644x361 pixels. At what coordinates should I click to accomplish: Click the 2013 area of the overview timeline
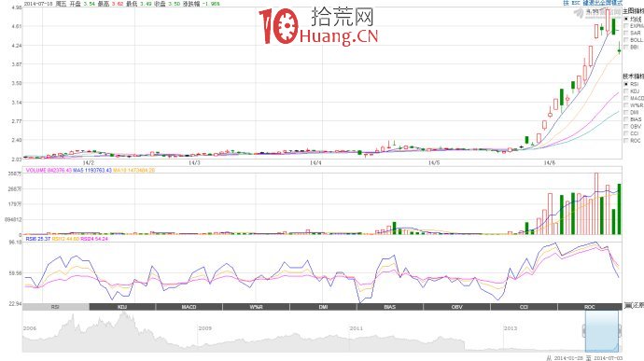point(511,328)
